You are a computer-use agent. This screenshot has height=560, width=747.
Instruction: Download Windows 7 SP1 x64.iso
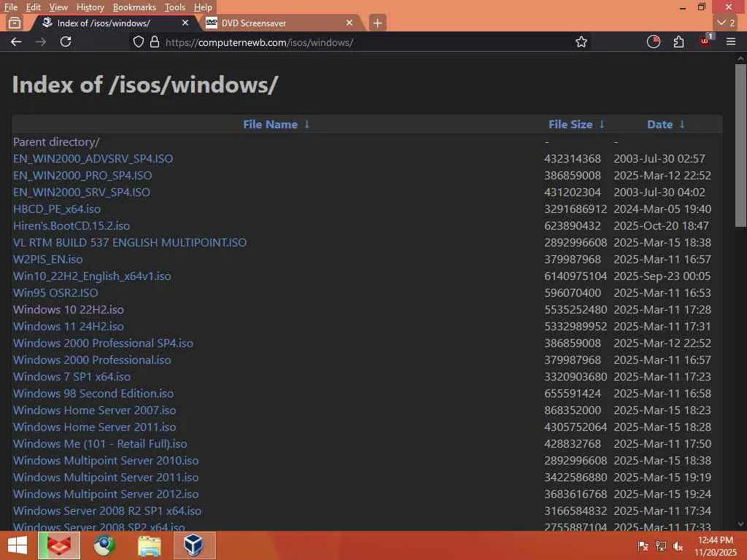[71, 377]
